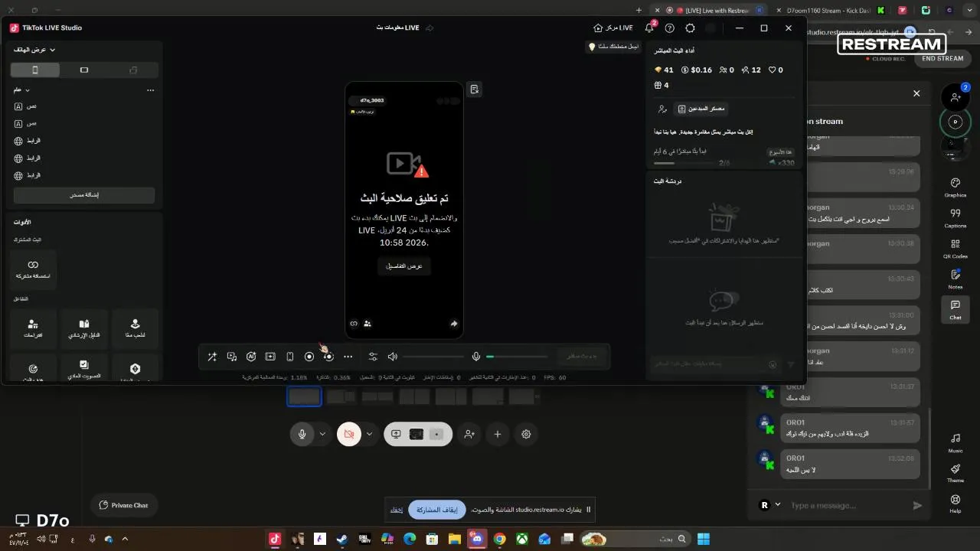This screenshot has width=980, height=551.
Task: Open the الدليل الإرشادي guide tool tile
Action: (x=84, y=328)
